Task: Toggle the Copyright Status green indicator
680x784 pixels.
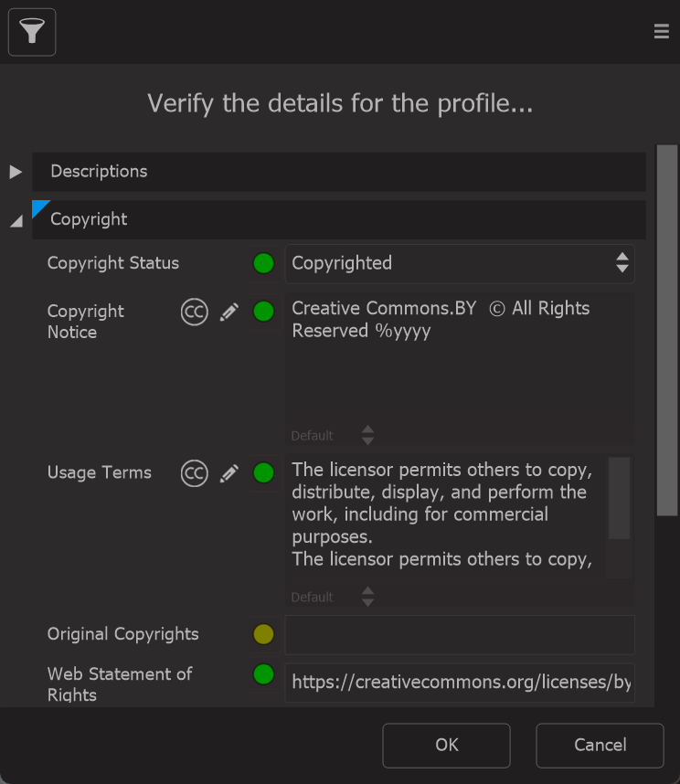Action: (263, 263)
